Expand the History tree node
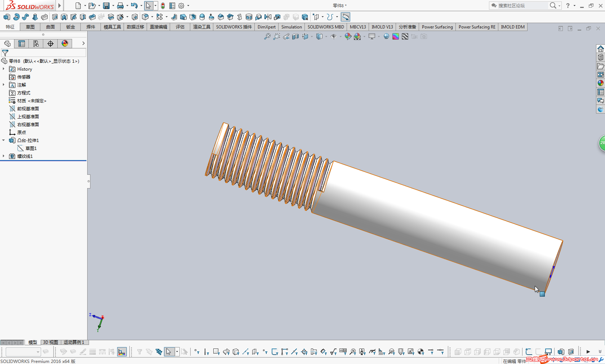This screenshot has width=605, height=364. pos(4,69)
